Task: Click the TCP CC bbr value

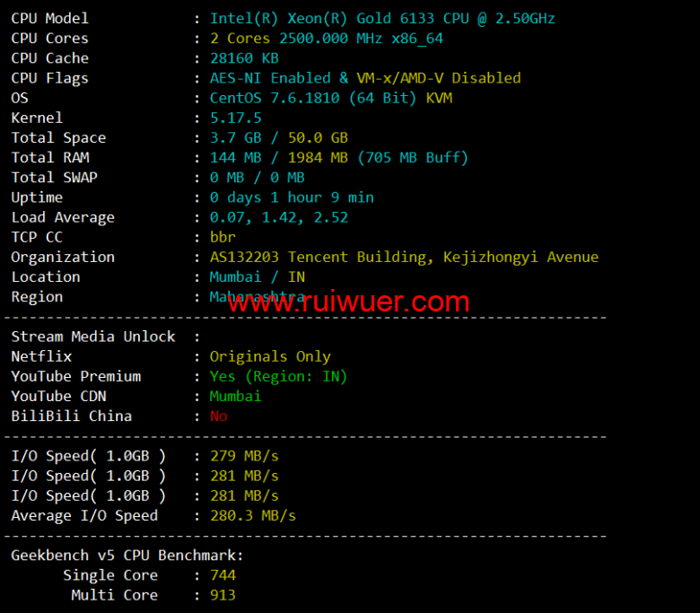Action: click(x=223, y=238)
